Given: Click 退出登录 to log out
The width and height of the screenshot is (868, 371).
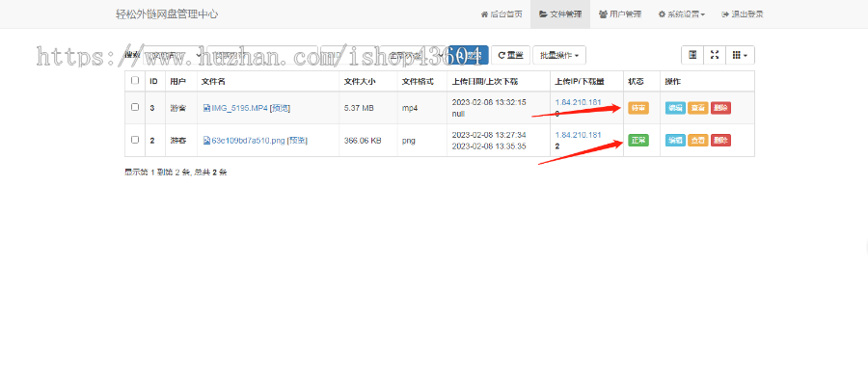Looking at the screenshot, I should click(743, 14).
